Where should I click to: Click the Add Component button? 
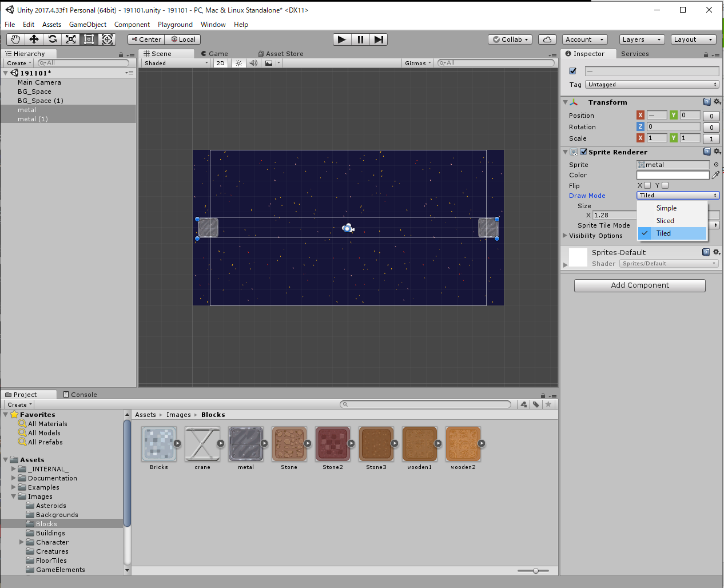[639, 285]
